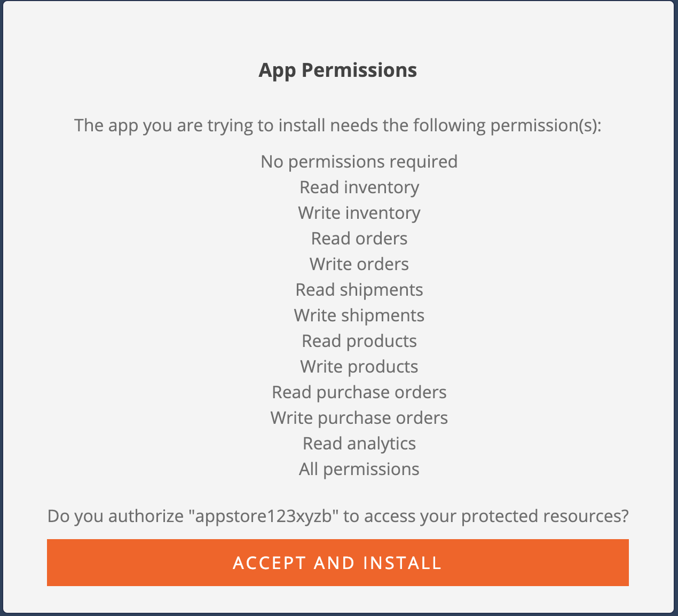
Task: Select the "Write products" permission
Action: 359,366
